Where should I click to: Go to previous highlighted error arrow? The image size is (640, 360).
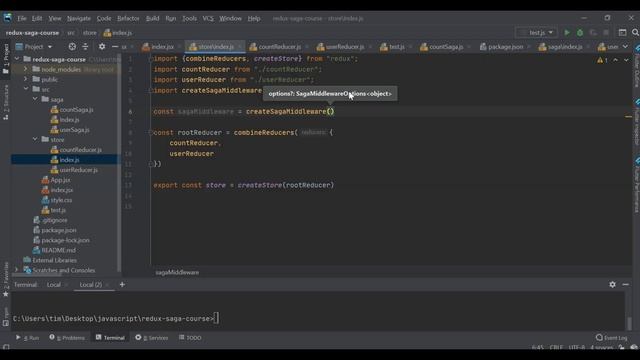(616, 60)
